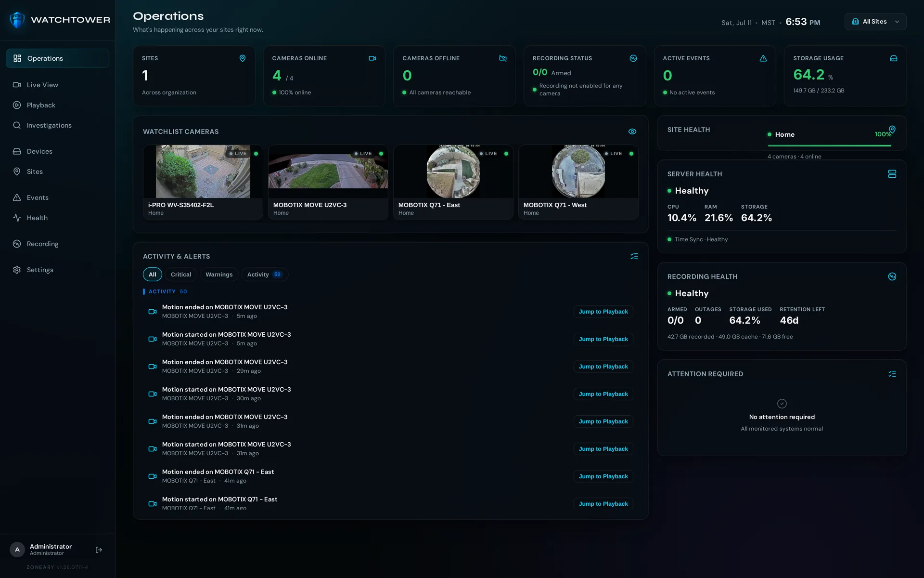Click camera icon beside Motion ended 29m ago entry
924x578 pixels.
(x=153, y=367)
